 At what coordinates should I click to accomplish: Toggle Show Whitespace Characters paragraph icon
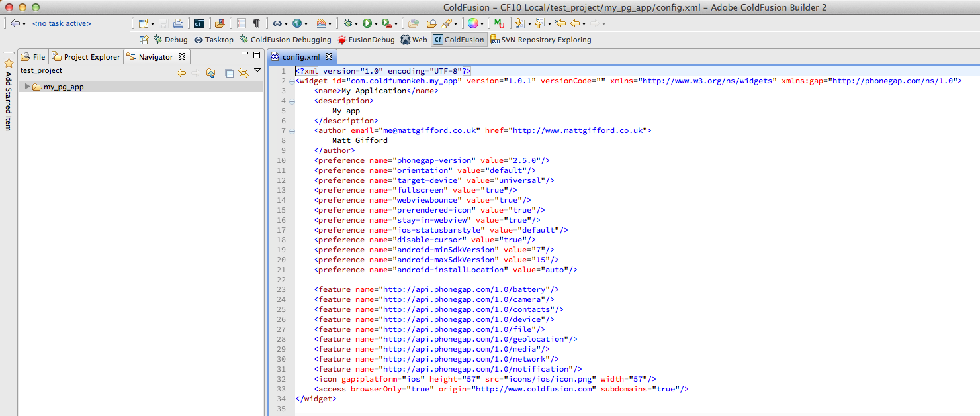pyautogui.click(x=256, y=23)
